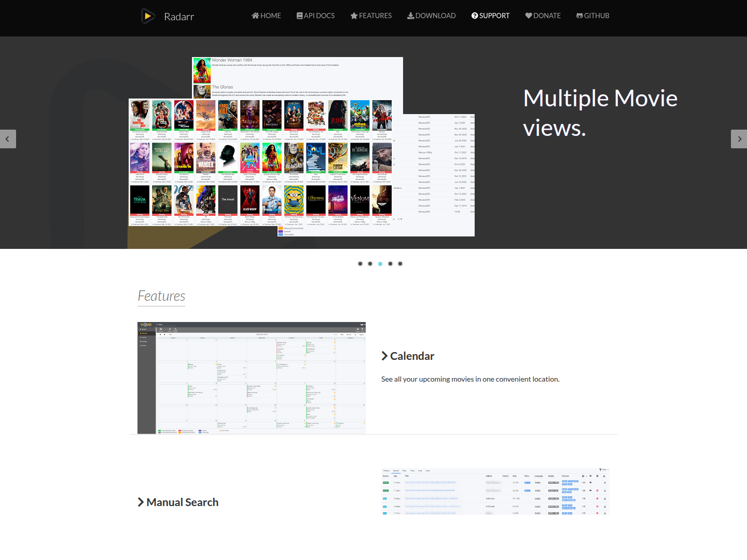The image size is (747, 560).
Task: Go to the HOME menu item
Action: (266, 16)
